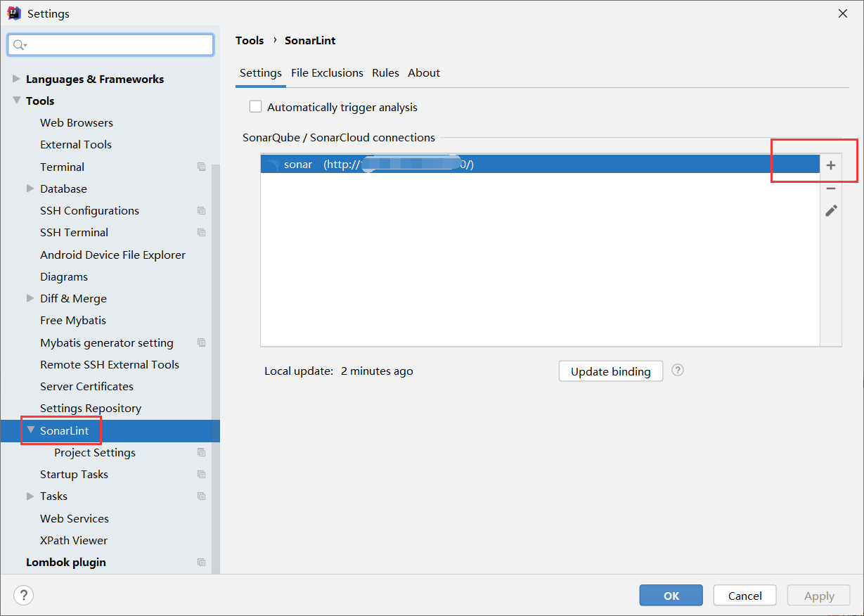
Task: Focus the settings search field
Action: [111, 45]
